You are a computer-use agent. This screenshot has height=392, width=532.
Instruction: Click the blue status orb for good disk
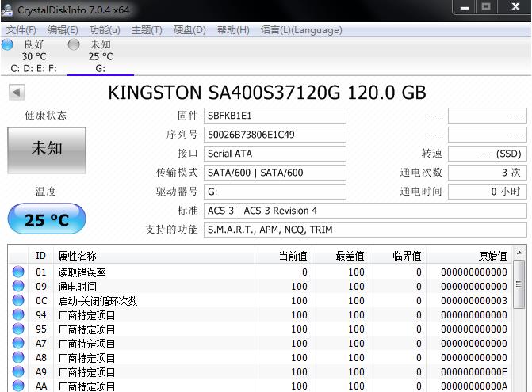pos(8,45)
